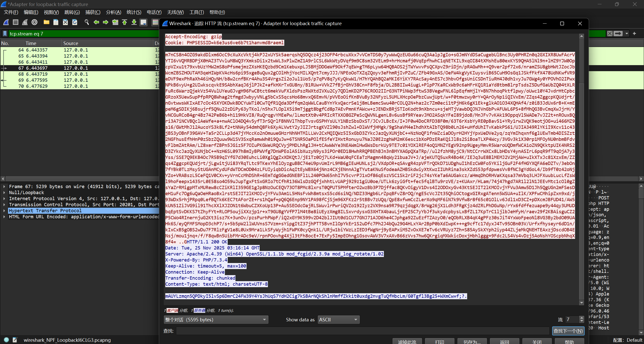
Task: Go to the first packet with the up arrow icon
Action: click(125, 22)
